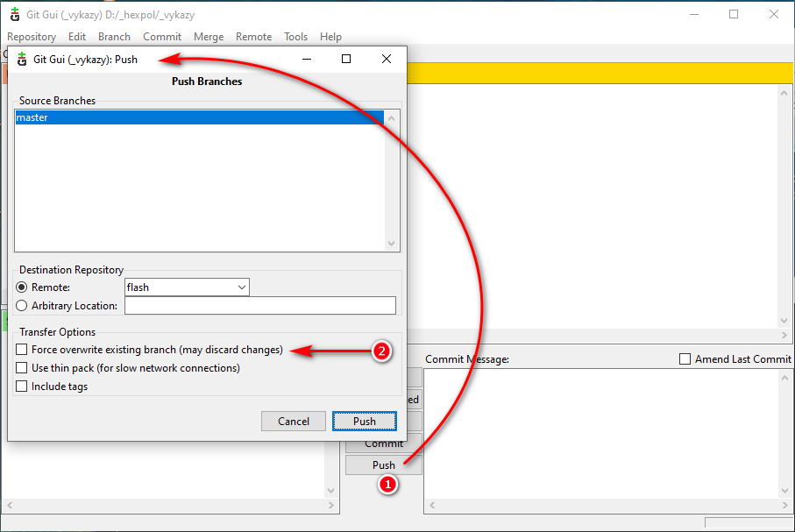This screenshot has width=795, height=532.
Task: Click inside the Commit Message text area
Action: click(601, 438)
